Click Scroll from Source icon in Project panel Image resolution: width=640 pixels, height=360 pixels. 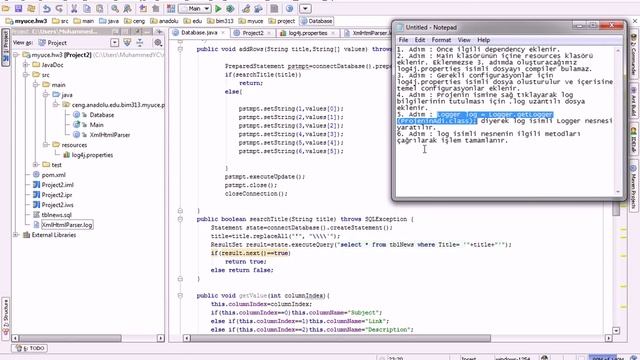[127, 42]
